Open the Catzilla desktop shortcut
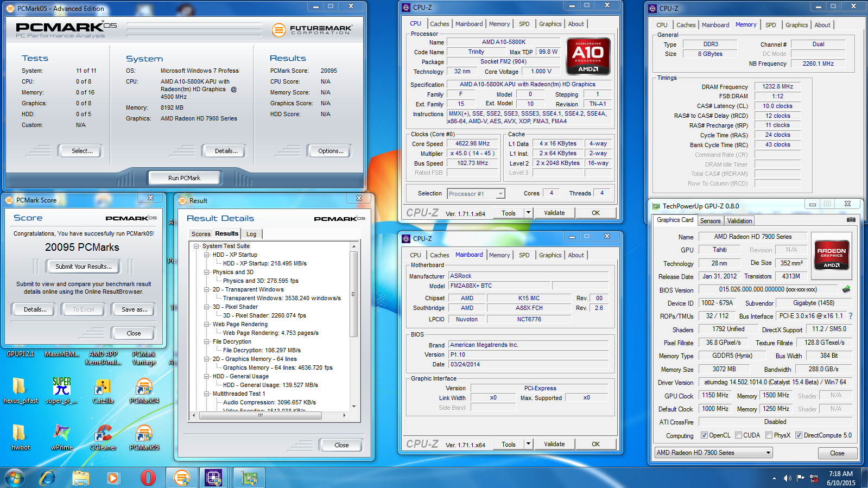 click(x=103, y=390)
